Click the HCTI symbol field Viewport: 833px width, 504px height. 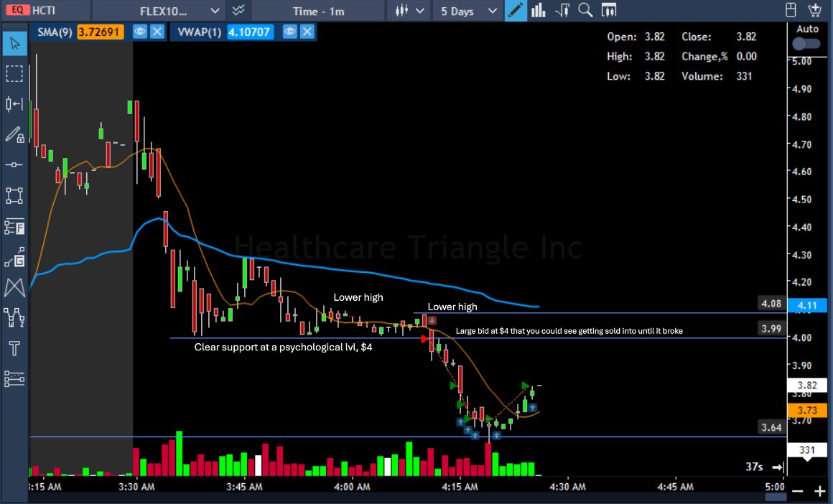(x=44, y=10)
